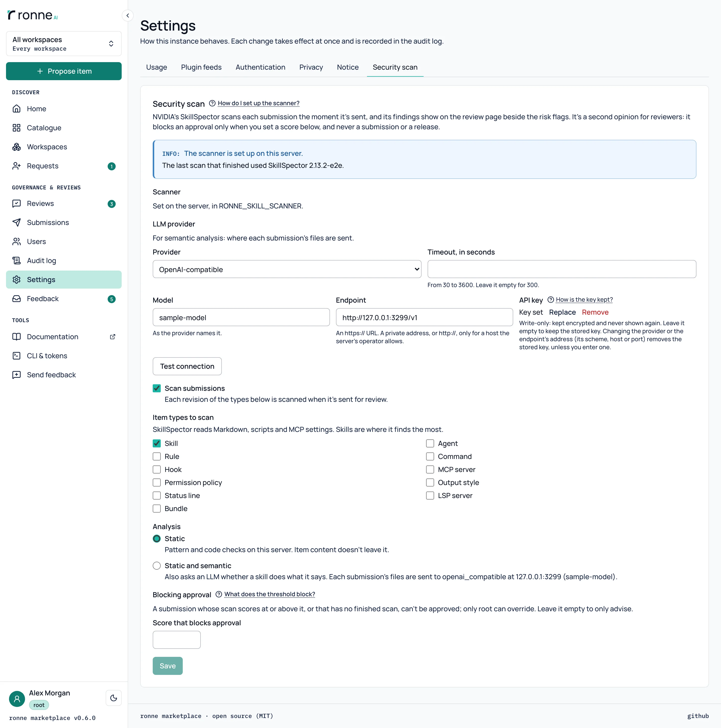Select Static and semantic analysis
The height and width of the screenshot is (728, 721).
[157, 566]
